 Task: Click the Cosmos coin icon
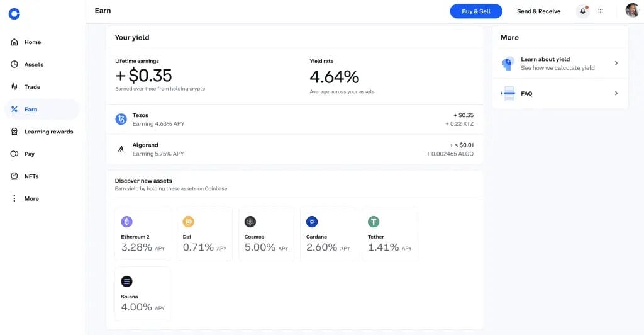coord(250,222)
